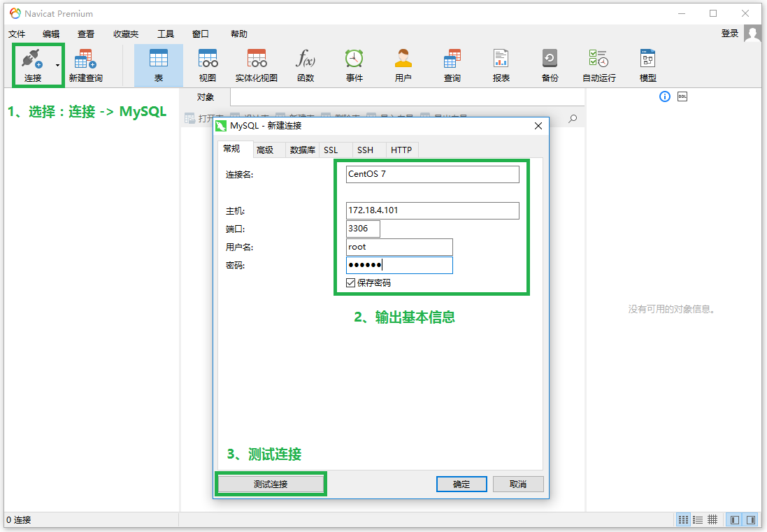This screenshot has height=532, width=767.
Task: Focus the port field showing 3306
Action: point(363,229)
